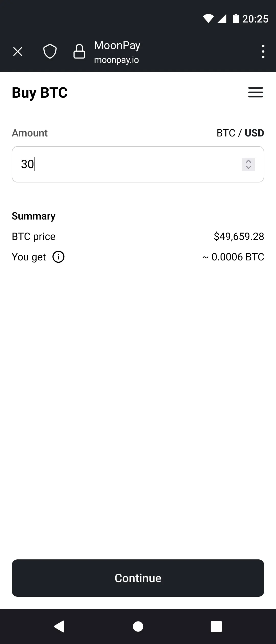
Task: Open the recent apps square button
Action: 216,626
